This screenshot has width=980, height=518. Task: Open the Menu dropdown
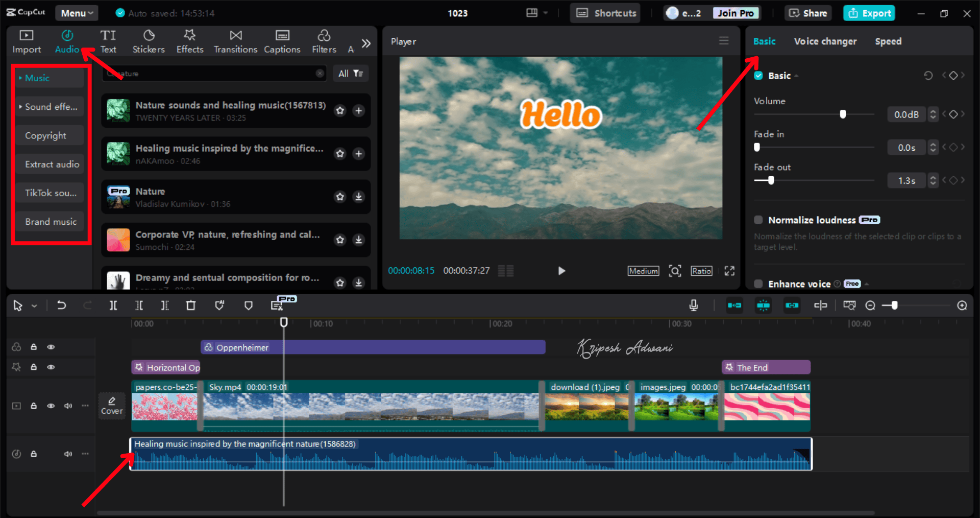pos(77,13)
